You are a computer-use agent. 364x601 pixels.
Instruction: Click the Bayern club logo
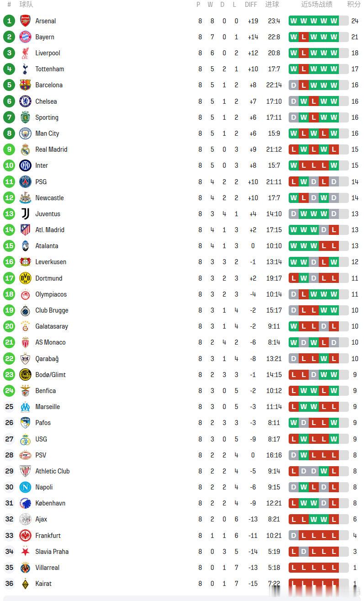pyautogui.click(x=25, y=37)
